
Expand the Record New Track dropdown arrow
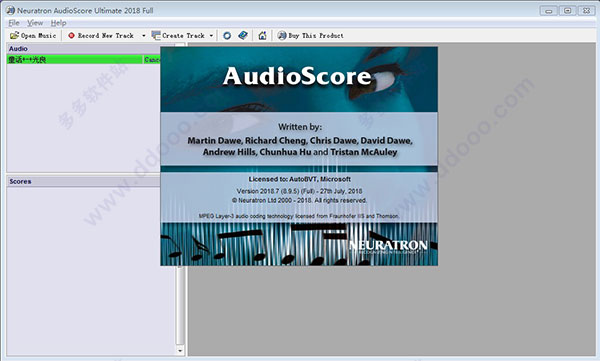[144, 36]
